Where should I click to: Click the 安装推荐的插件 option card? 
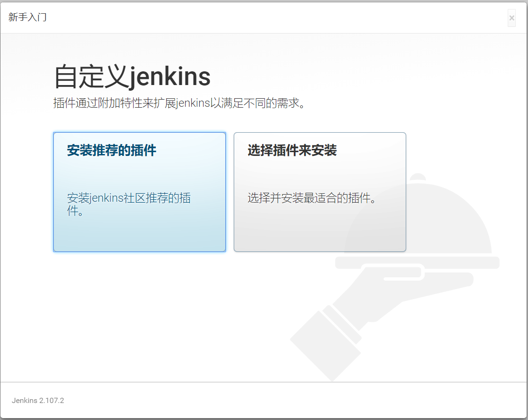tap(139, 192)
